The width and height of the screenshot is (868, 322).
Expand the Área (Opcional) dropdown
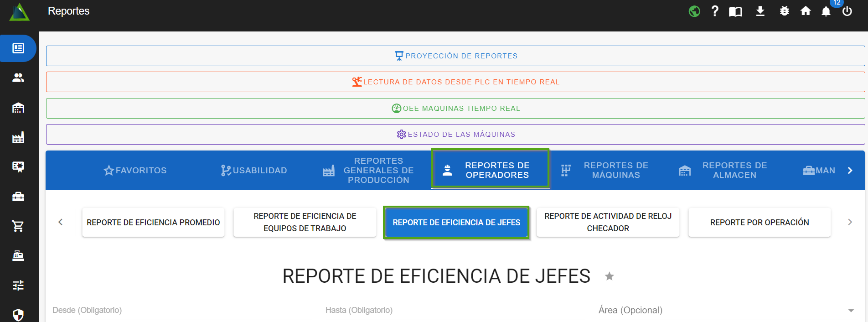tap(851, 311)
